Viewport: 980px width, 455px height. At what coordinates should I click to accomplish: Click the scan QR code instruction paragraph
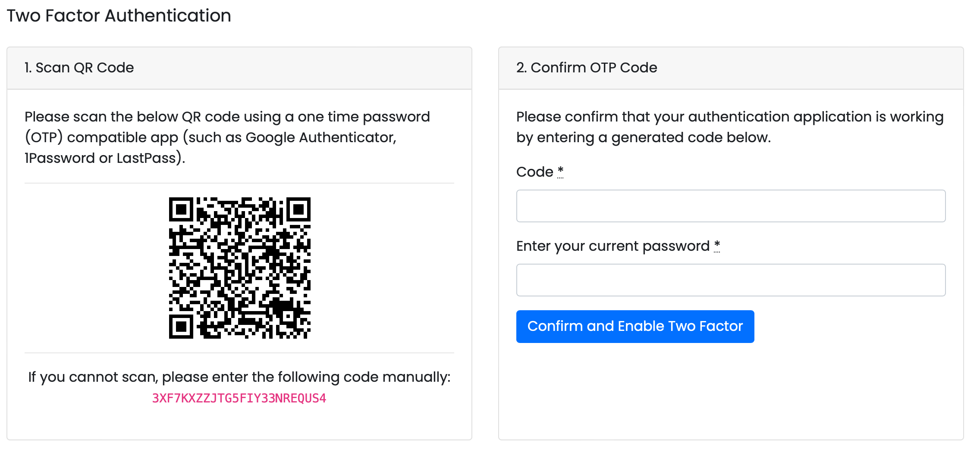point(227,137)
